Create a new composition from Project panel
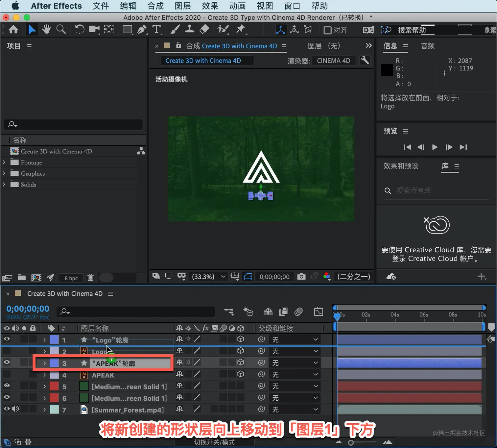The image size is (497, 448). point(36,278)
